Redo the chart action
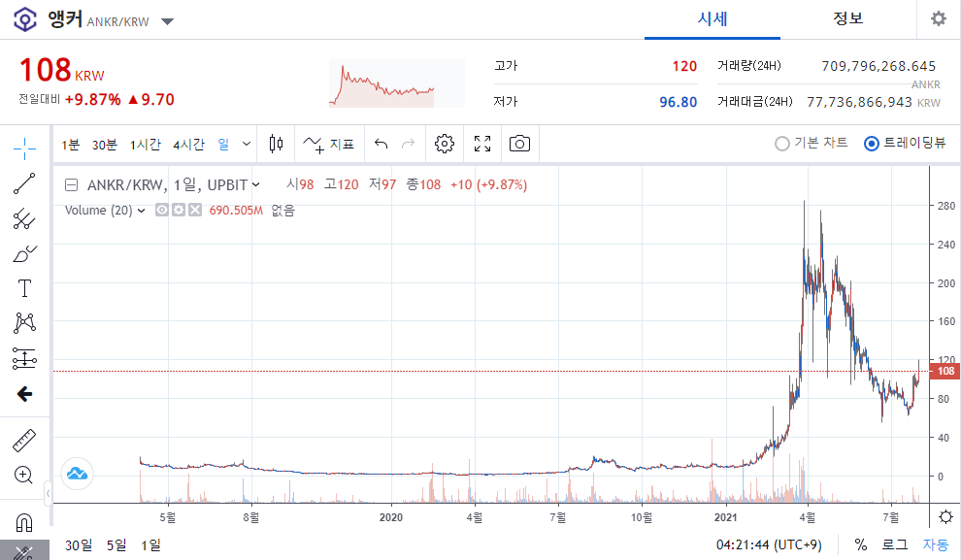The width and height of the screenshot is (961, 560). pos(408,144)
